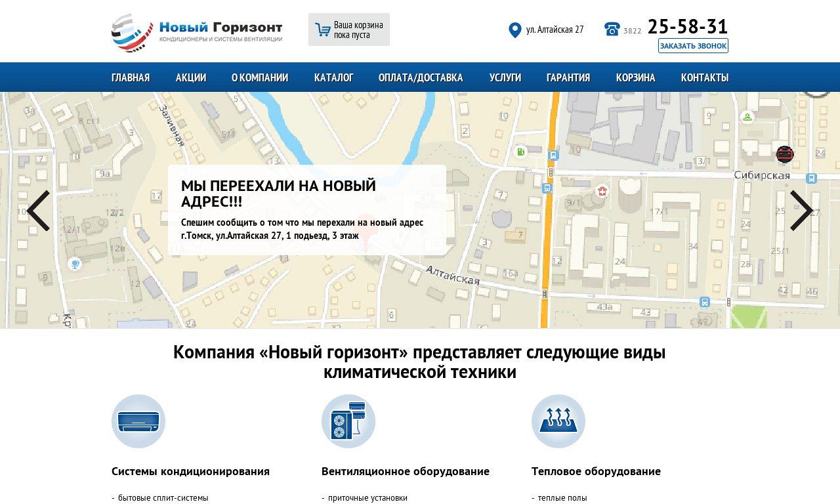This screenshot has height=504, width=840.
Task: Open the ГЛАВНАЯ menu item
Action: (x=131, y=77)
